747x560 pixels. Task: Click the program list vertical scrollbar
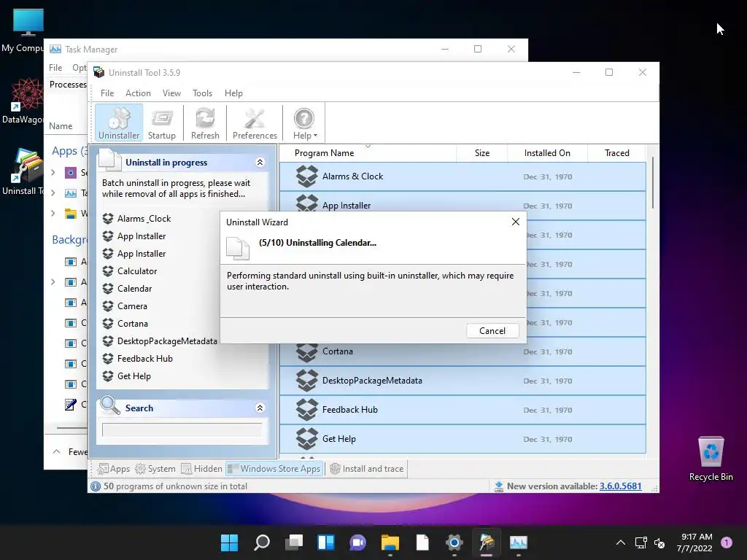653,183
